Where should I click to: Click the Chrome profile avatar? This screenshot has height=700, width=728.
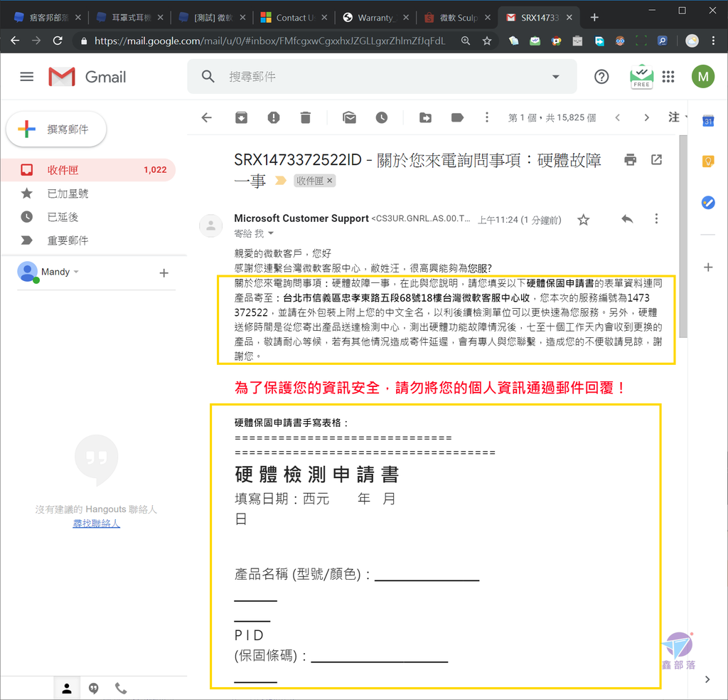point(692,41)
